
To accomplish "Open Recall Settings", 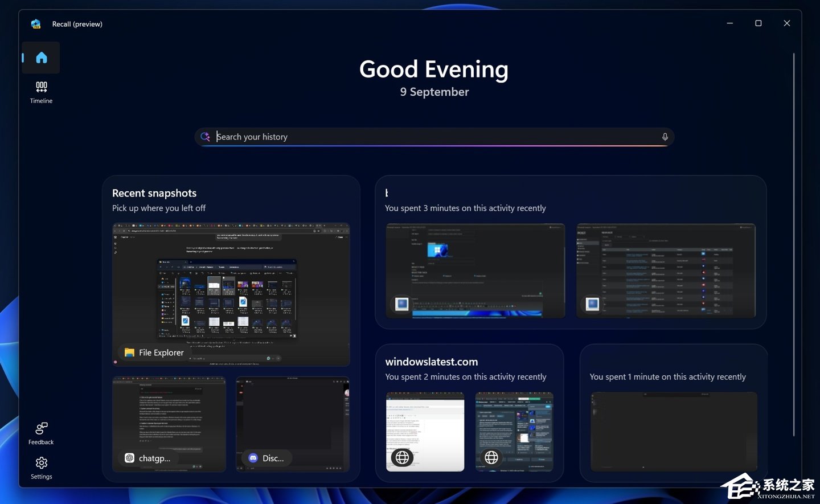I will click(x=41, y=468).
